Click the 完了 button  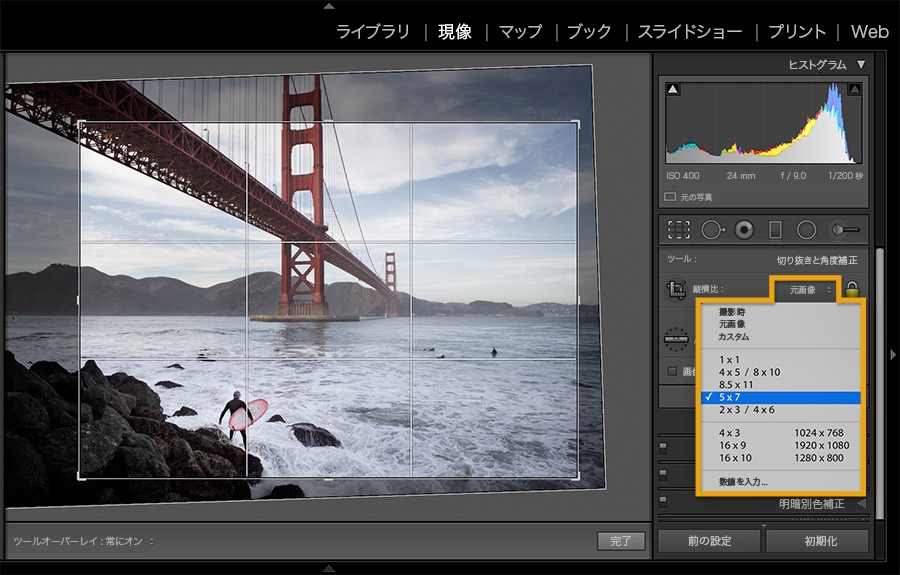621,541
